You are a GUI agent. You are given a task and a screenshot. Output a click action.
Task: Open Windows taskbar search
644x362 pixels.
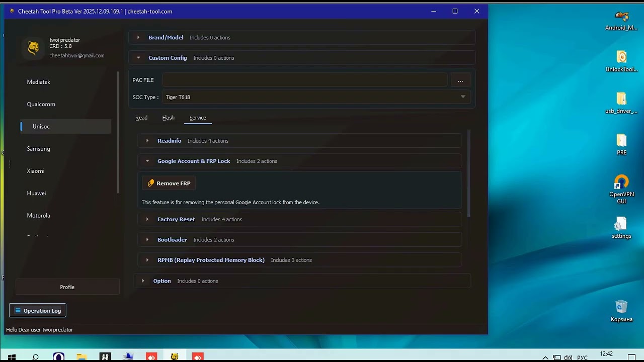35,357
